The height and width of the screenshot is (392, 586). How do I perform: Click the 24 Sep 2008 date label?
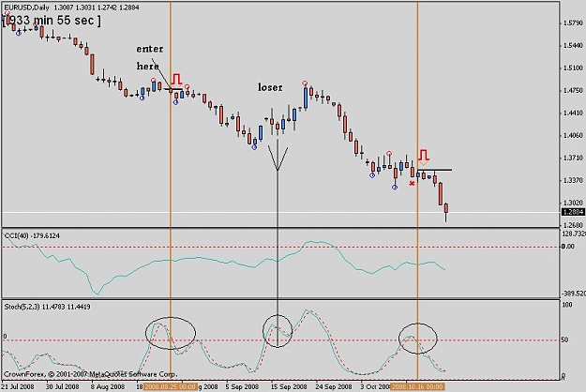[334, 386]
